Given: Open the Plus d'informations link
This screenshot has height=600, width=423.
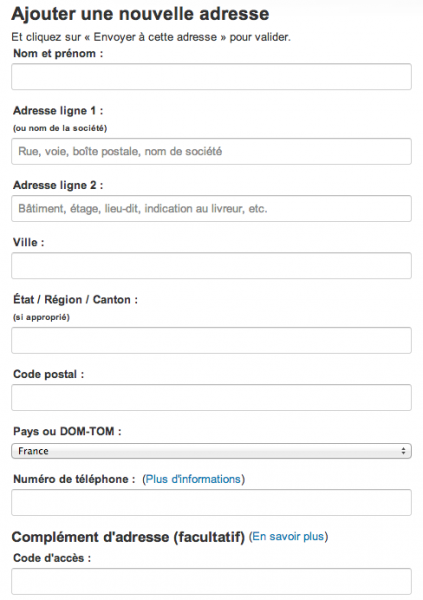Looking at the screenshot, I should (x=193, y=479).
